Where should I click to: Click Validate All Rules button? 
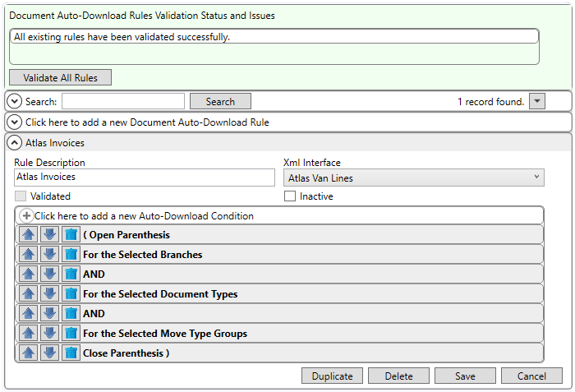[x=60, y=77]
